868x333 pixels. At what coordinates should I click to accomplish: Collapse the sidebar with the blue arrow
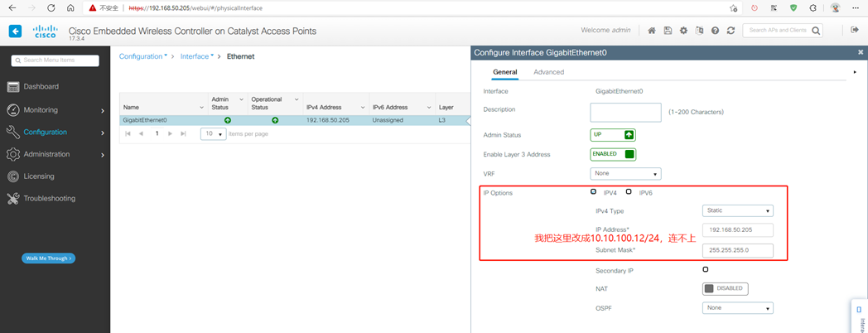coord(15,31)
